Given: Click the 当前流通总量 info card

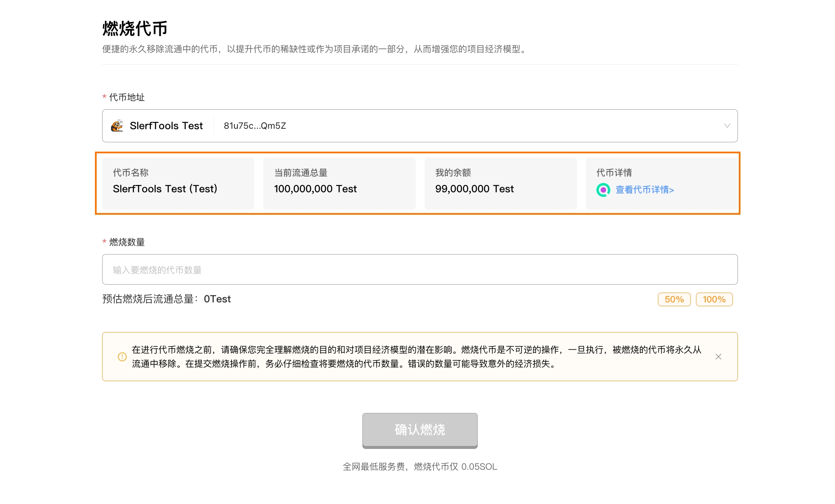Looking at the screenshot, I should click(x=339, y=183).
